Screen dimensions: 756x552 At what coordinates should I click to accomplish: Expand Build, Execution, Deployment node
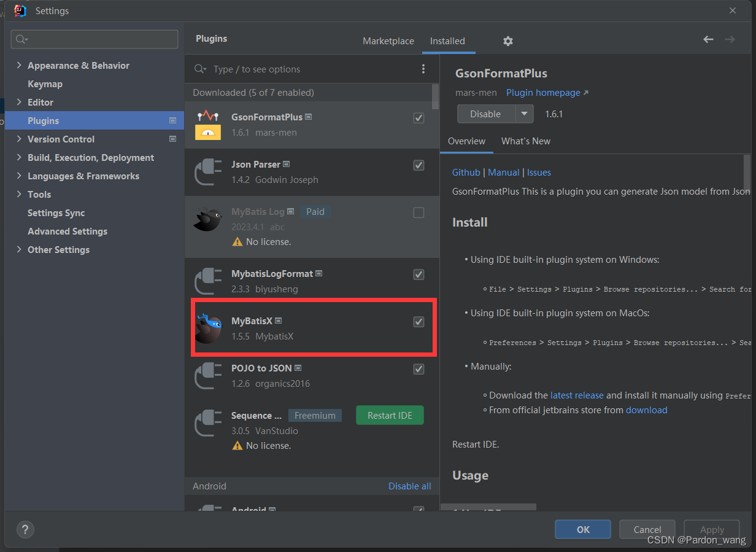pos(19,157)
